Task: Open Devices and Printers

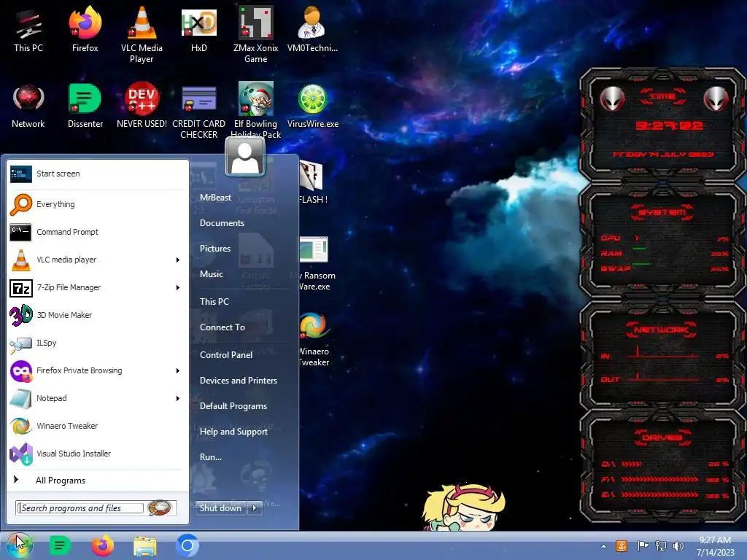Action: (x=239, y=381)
